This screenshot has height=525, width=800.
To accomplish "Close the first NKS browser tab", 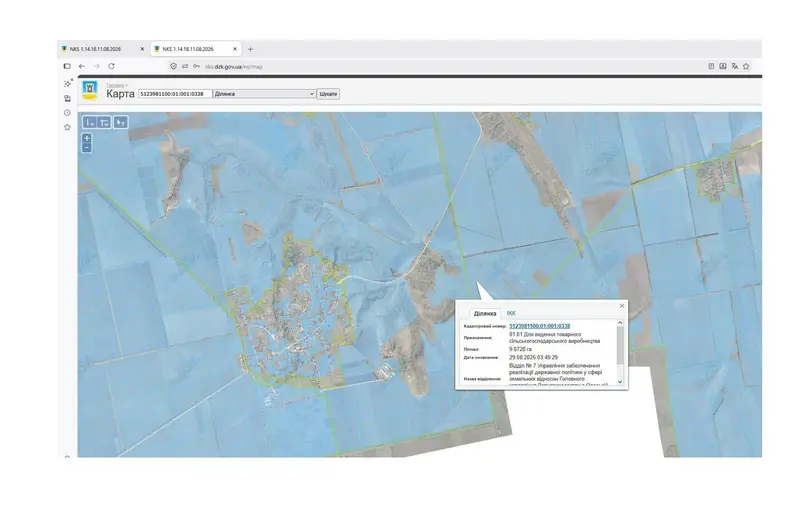I will pyautogui.click(x=142, y=49).
